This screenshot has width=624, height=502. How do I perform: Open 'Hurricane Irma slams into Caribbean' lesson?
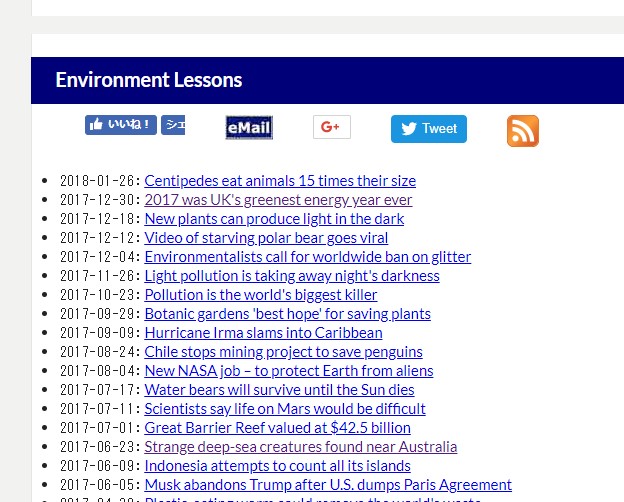tap(263, 333)
